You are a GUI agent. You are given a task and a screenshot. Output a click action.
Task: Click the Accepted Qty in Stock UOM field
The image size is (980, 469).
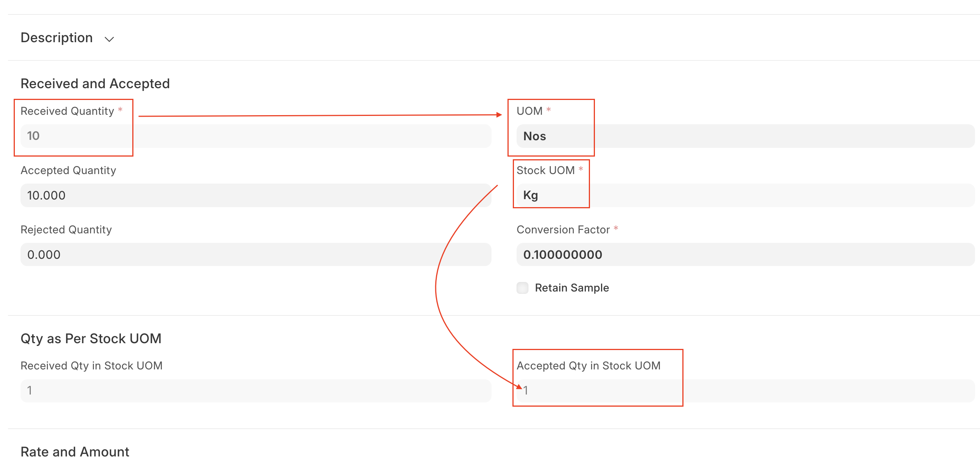point(745,390)
